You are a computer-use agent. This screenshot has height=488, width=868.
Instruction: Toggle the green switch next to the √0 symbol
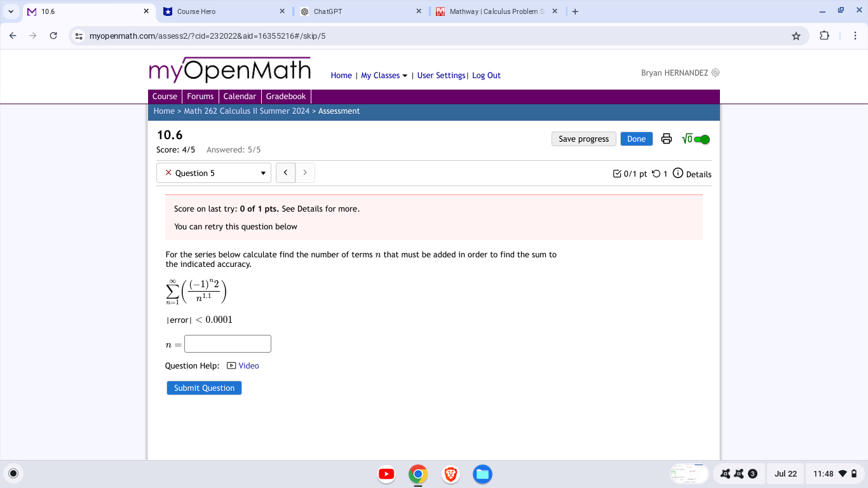[701, 139]
